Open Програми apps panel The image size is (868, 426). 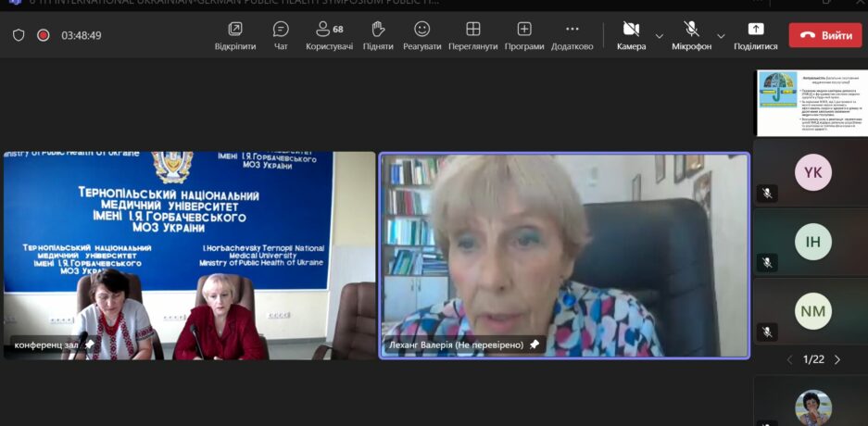click(524, 35)
